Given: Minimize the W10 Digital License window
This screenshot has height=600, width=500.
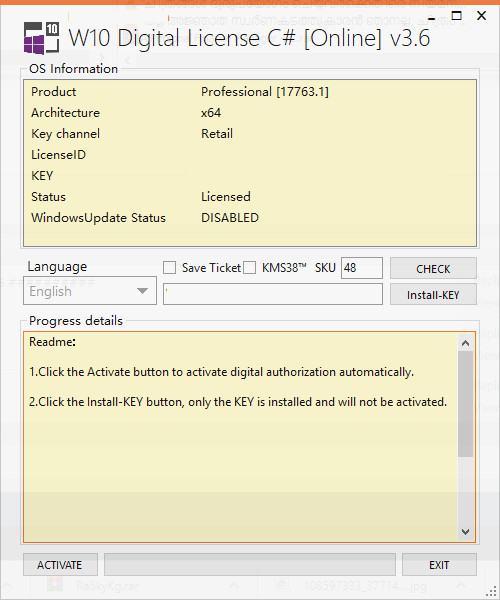Looking at the screenshot, I should (x=432, y=17).
